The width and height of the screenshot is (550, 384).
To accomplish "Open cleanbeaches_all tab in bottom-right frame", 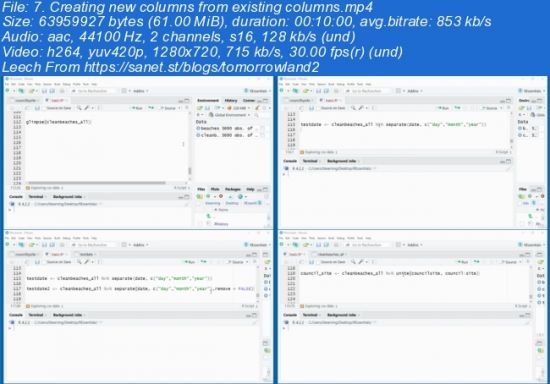I will pos(330,254).
